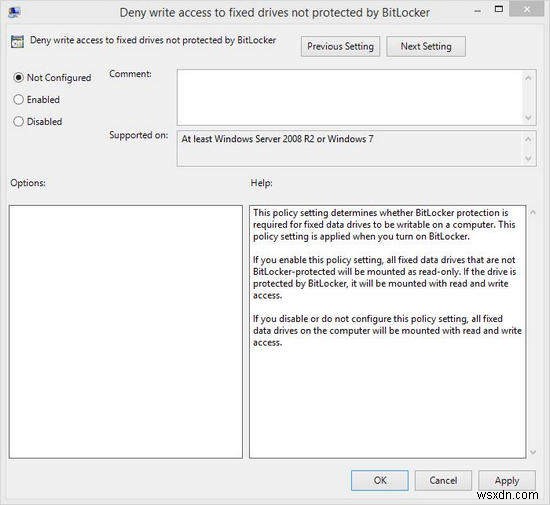Click the Help paragraph starting 'If you disable'
This screenshot has height=505, width=550.
coord(387,330)
